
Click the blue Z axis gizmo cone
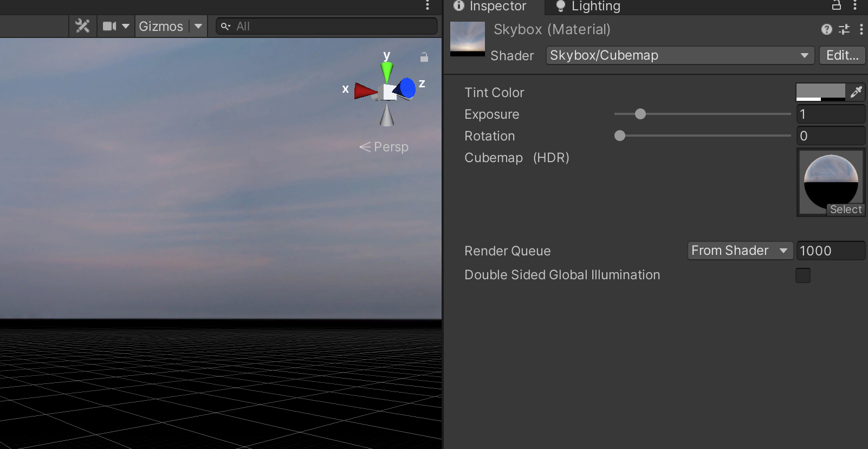pos(407,88)
